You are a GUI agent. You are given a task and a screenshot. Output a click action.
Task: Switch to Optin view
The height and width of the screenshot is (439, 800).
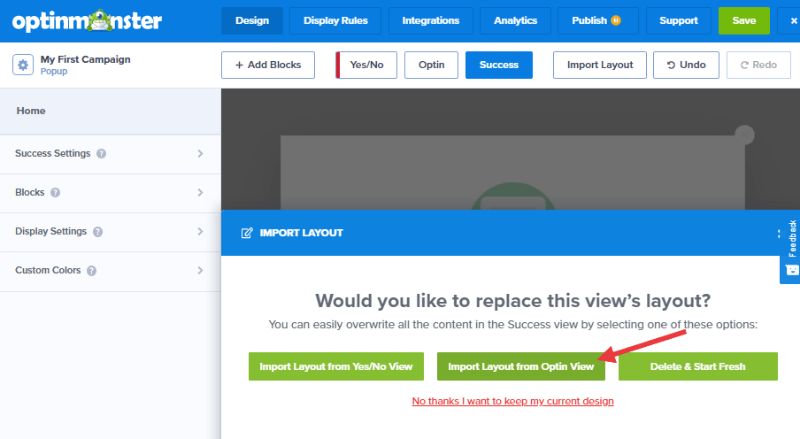[431, 65]
